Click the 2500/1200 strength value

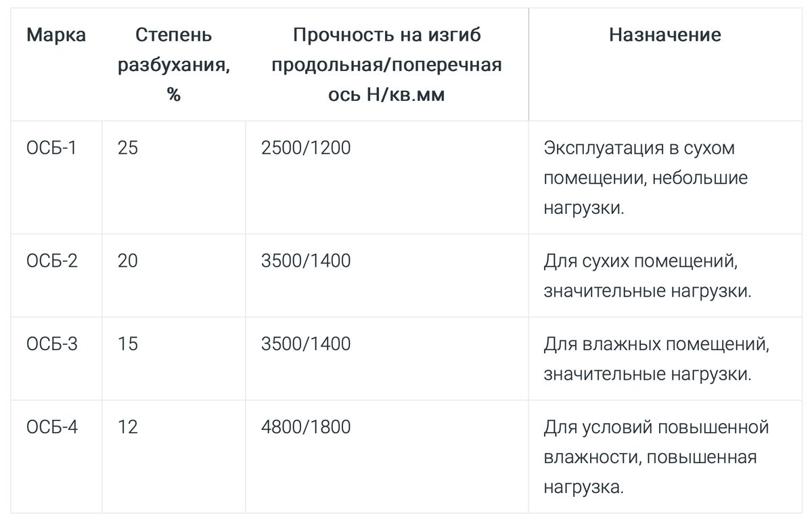[x=306, y=148]
